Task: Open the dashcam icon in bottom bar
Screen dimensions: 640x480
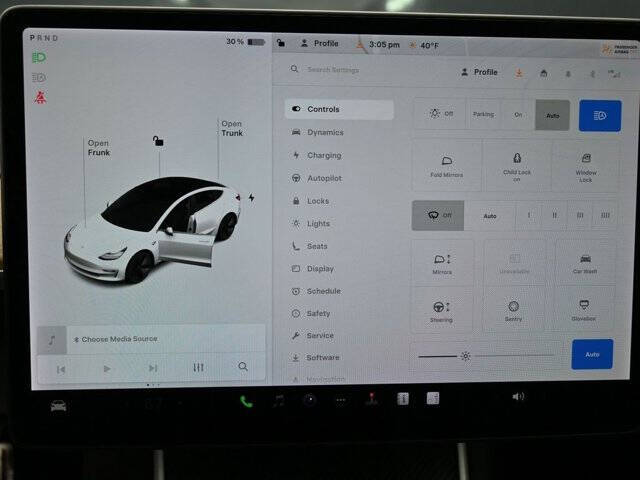Action: [310, 400]
